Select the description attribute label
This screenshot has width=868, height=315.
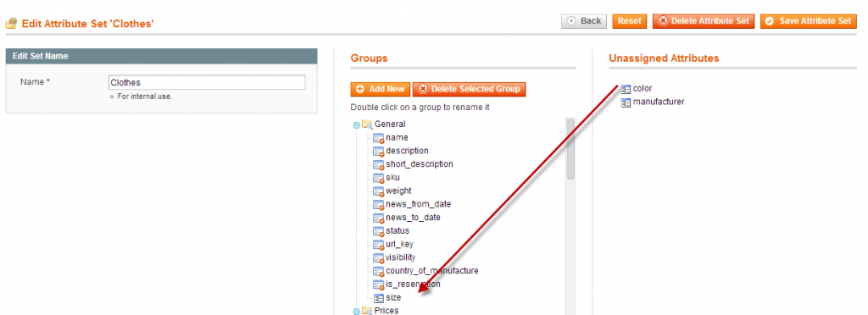click(x=408, y=151)
